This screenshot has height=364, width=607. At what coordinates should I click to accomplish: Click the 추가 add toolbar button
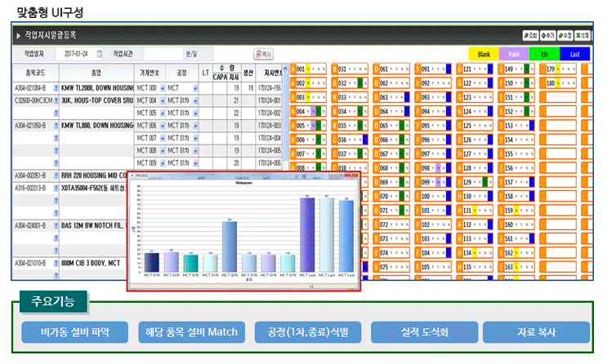click(x=548, y=36)
